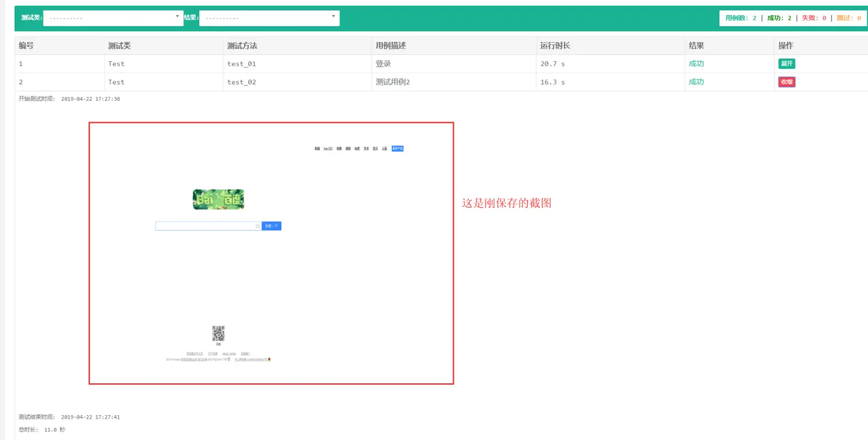Viewport: 868px width, 440px height.
Task: Select the test_02 method cell
Action: tap(297, 82)
